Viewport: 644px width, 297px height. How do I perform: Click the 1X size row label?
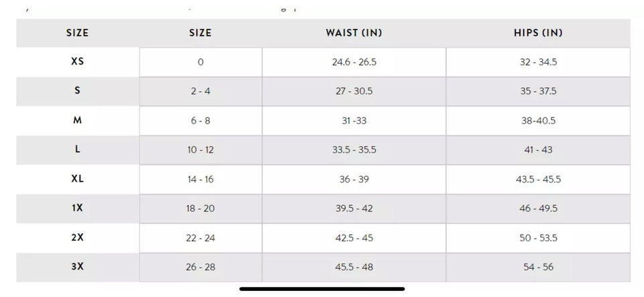(x=77, y=208)
